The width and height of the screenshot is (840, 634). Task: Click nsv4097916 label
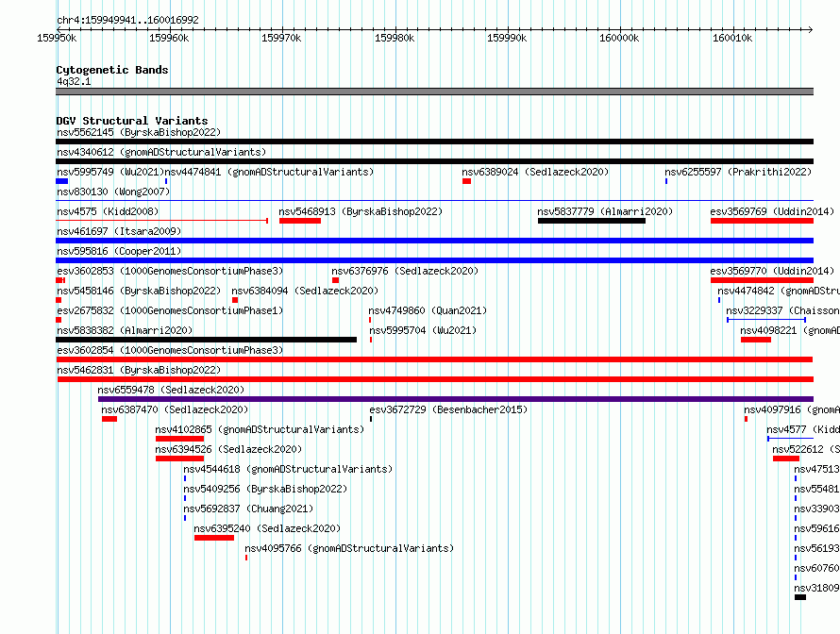pyautogui.click(x=792, y=409)
